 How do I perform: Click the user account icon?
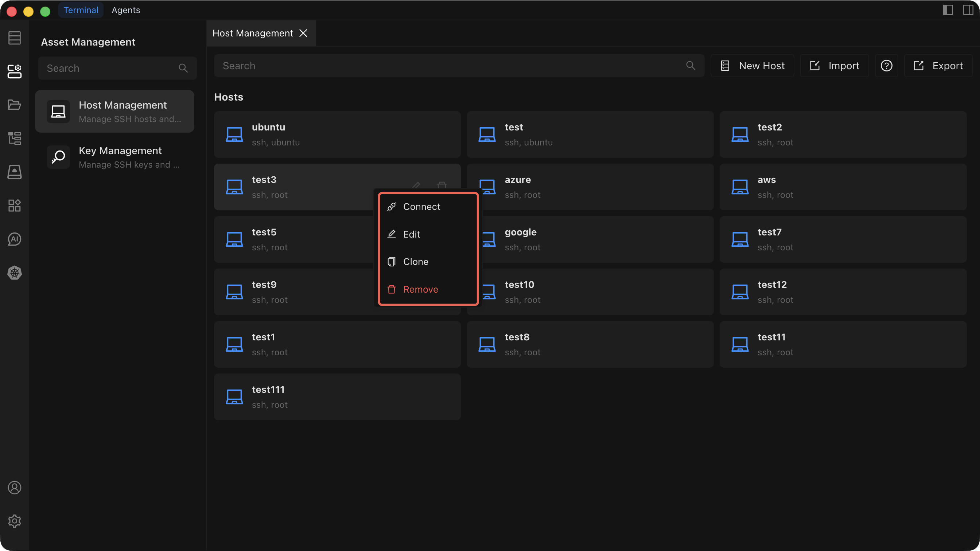pos(15,488)
